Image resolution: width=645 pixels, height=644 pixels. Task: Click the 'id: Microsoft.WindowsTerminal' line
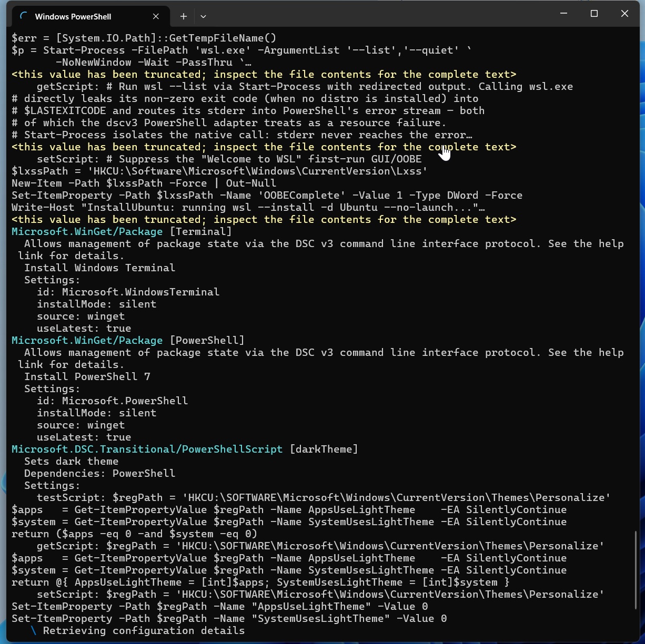click(x=128, y=292)
